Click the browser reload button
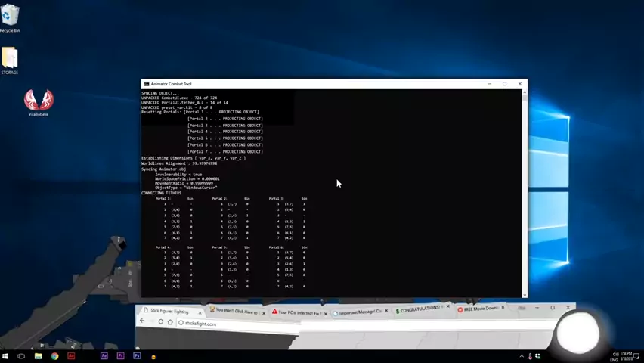The image size is (644, 363). pos(160,322)
